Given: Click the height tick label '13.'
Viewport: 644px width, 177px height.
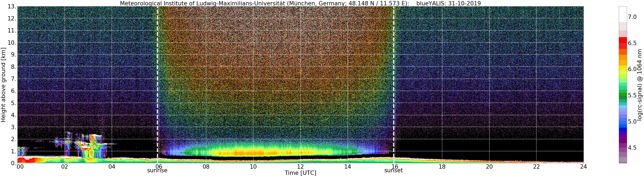Looking at the screenshot, I should pos(12,6).
